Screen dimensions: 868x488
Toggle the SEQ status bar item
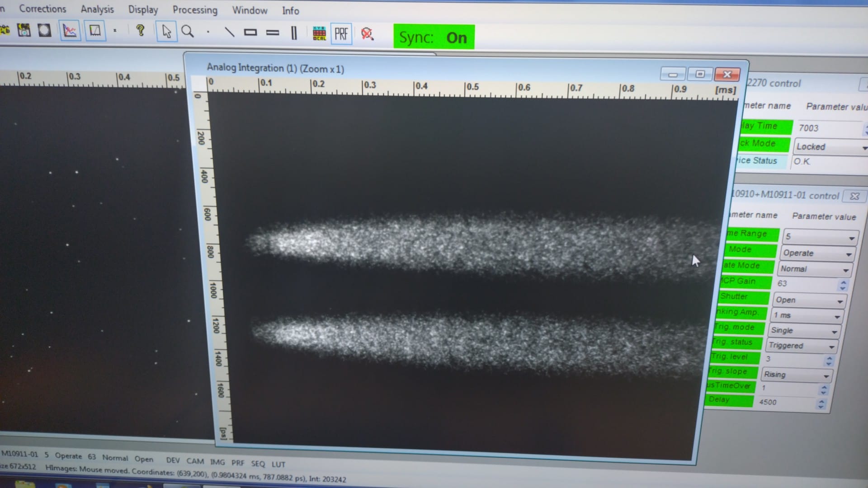[258, 464]
